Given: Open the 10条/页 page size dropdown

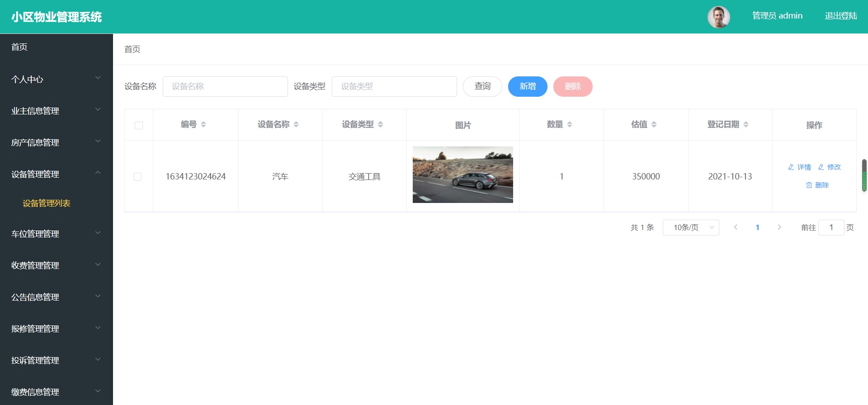Looking at the screenshot, I should (691, 227).
